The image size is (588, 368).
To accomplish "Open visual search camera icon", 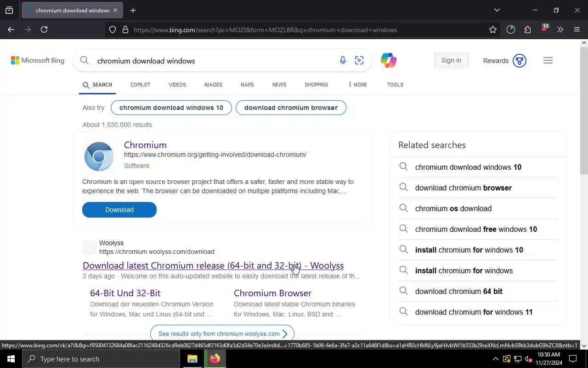I will coord(359,60).
